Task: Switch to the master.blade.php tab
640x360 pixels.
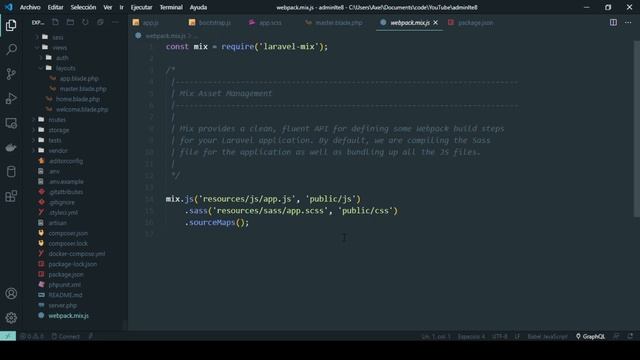Action: pyautogui.click(x=338, y=23)
